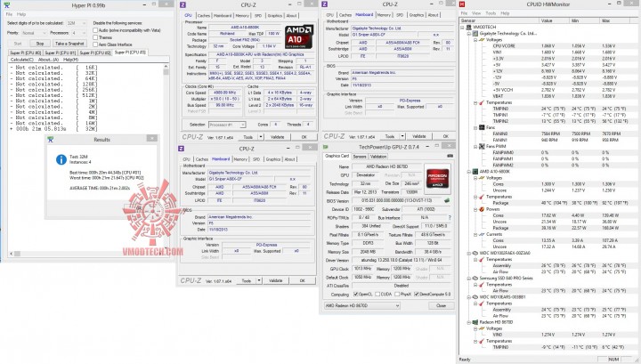Collapse the Samsung SSD 840 PRO Series node
Image resolution: width=641 pixels, height=364 pixels.
[469, 279]
